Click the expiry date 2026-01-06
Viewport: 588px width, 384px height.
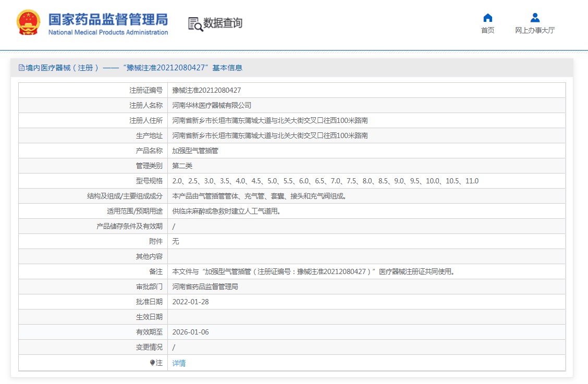click(x=190, y=332)
